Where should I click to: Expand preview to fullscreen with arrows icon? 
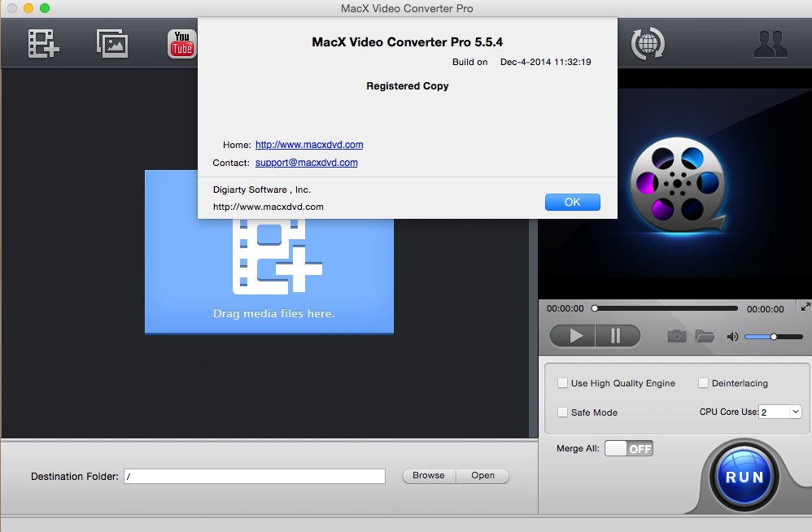(805, 307)
